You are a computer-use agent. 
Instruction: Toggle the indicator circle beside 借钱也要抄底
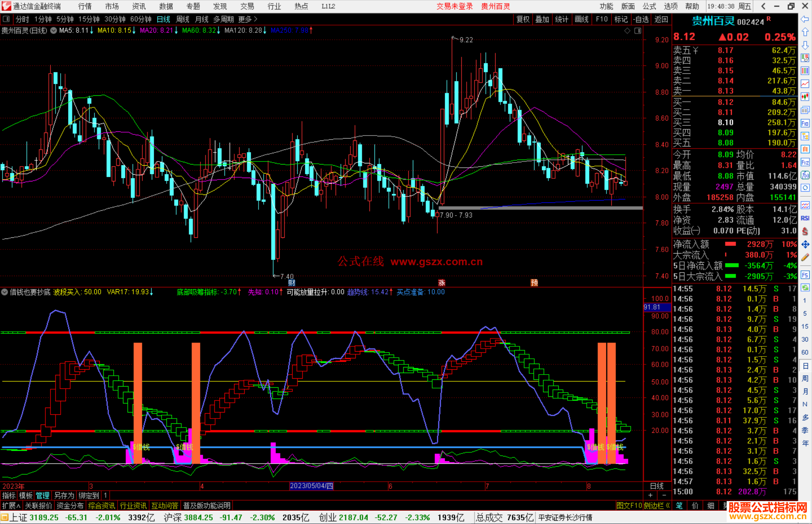point(5,292)
